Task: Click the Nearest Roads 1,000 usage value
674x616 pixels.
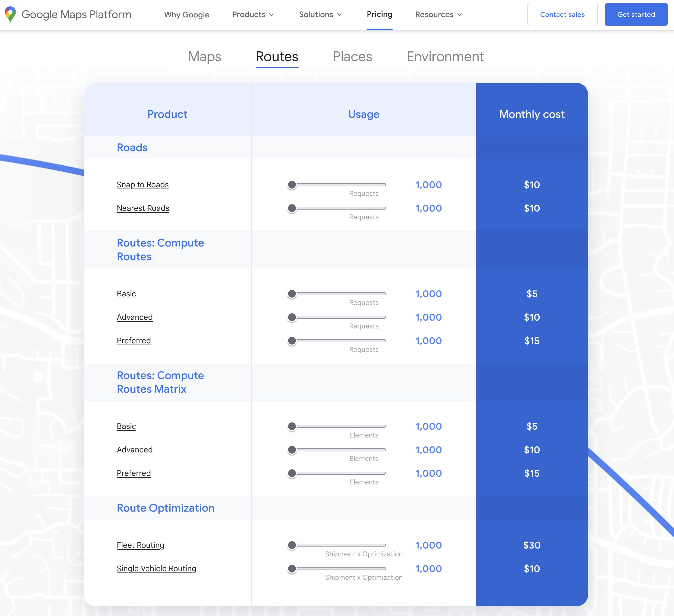Action: [428, 208]
